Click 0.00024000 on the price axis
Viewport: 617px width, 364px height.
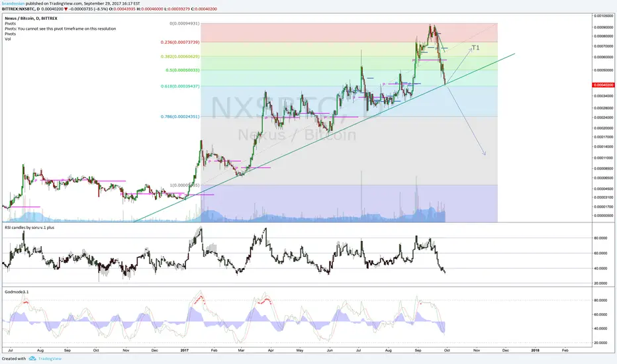point(604,117)
